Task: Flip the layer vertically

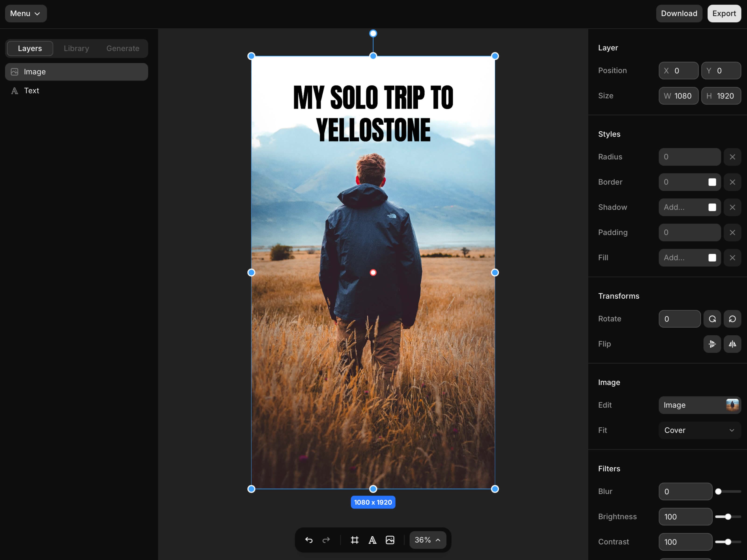Action: (712, 344)
